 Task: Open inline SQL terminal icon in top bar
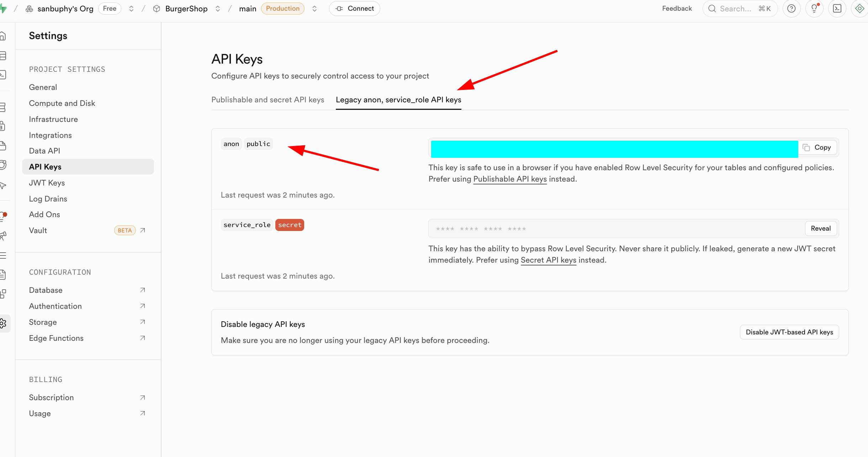tap(837, 9)
